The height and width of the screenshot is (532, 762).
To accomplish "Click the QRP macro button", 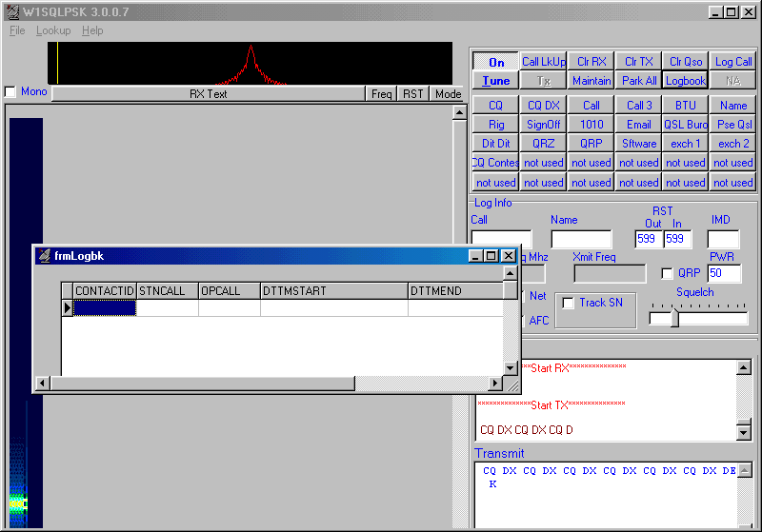I will (591, 143).
